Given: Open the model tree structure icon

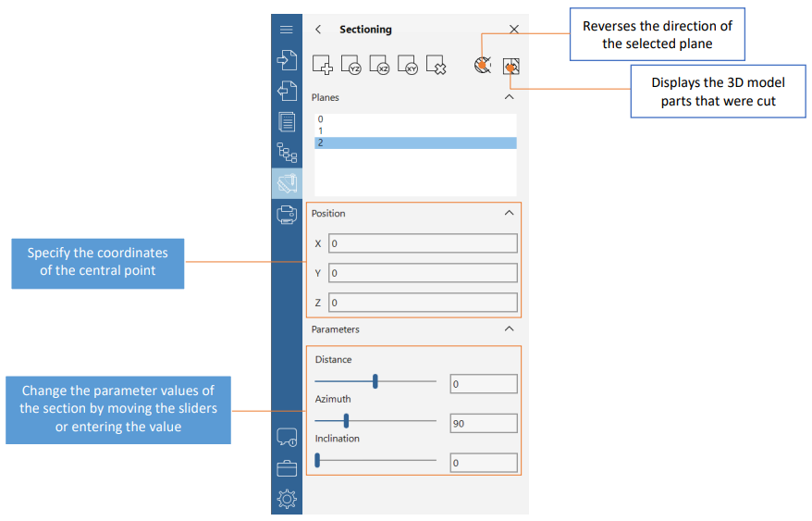Looking at the screenshot, I should point(287,153).
